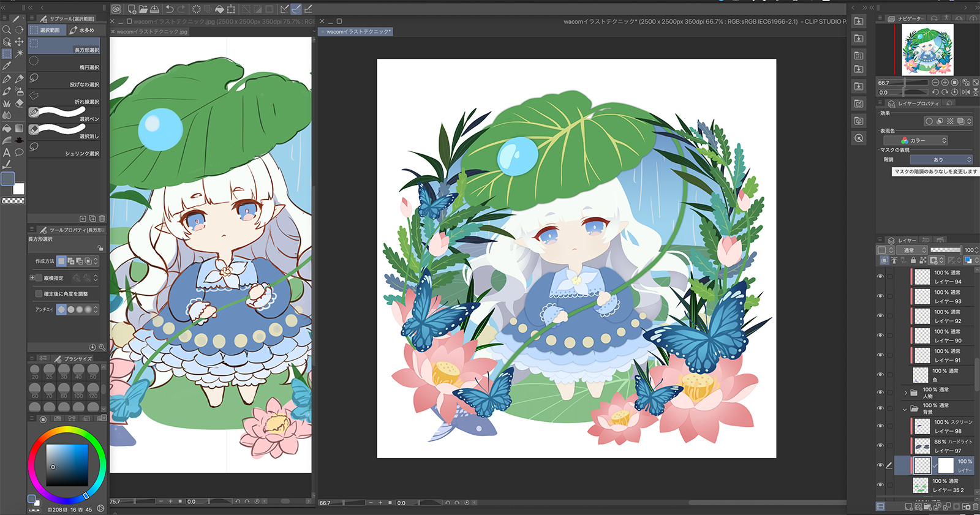Toggle visibility of 人物 folder
This screenshot has height=515, width=980.
pos(880,393)
